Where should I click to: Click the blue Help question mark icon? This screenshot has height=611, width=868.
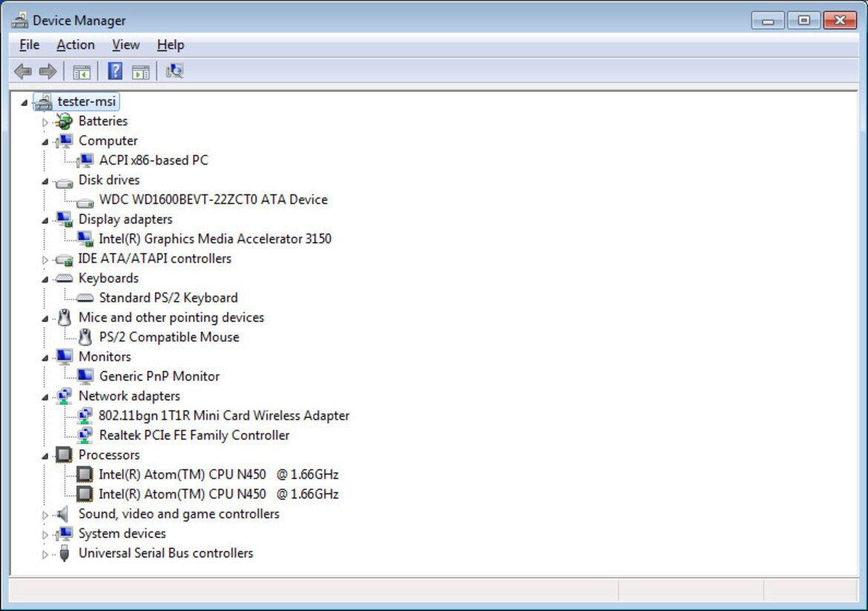point(115,71)
